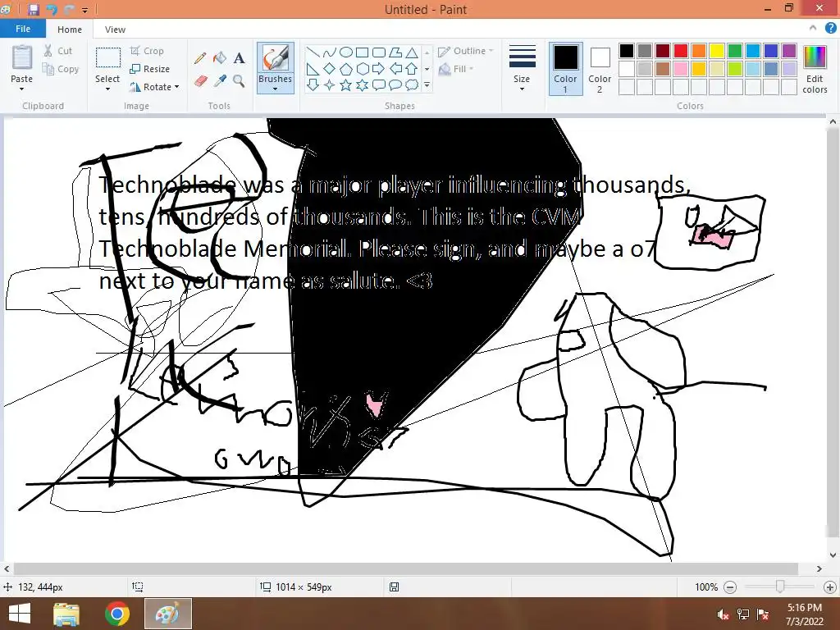This screenshot has width=840, height=630.
Task: Click the Undo arrow in title bar
Action: pos(52,9)
